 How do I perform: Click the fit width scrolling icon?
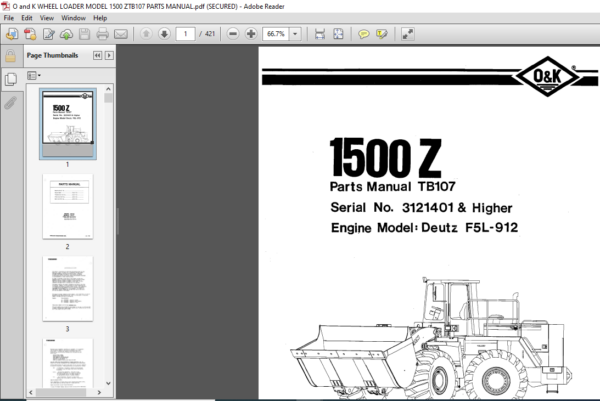tap(320, 34)
